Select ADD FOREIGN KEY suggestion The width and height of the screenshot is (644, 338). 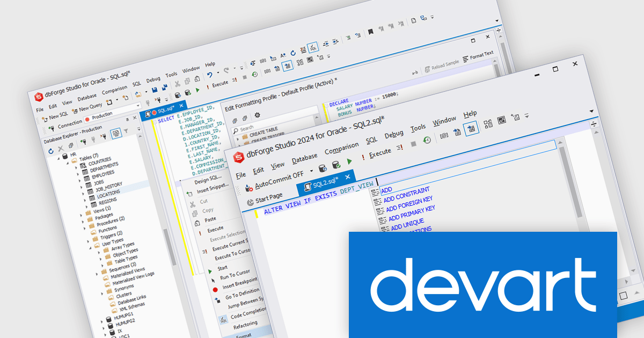[x=409, y=204]
